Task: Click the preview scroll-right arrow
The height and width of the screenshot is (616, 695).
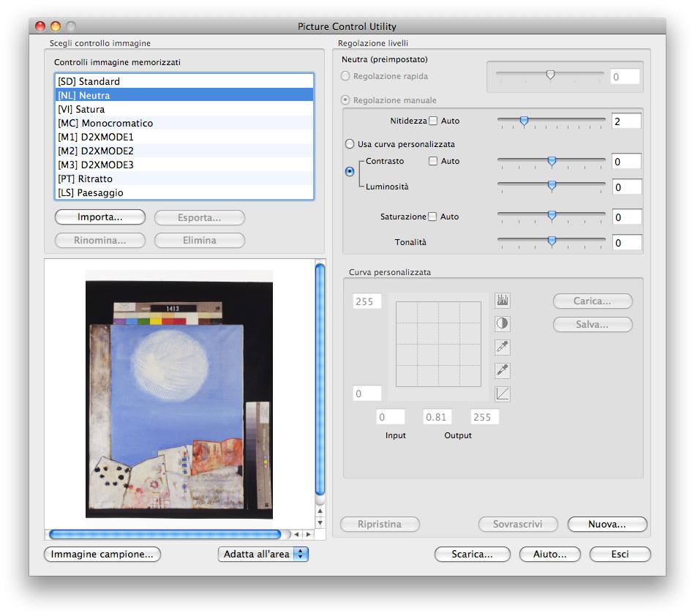Action: click(x=309, y=535)
